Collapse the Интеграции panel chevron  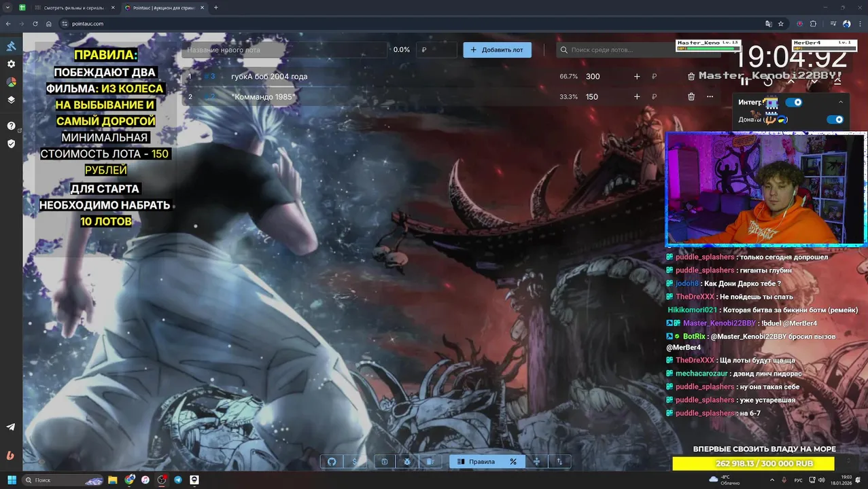(x=841, y=103)
